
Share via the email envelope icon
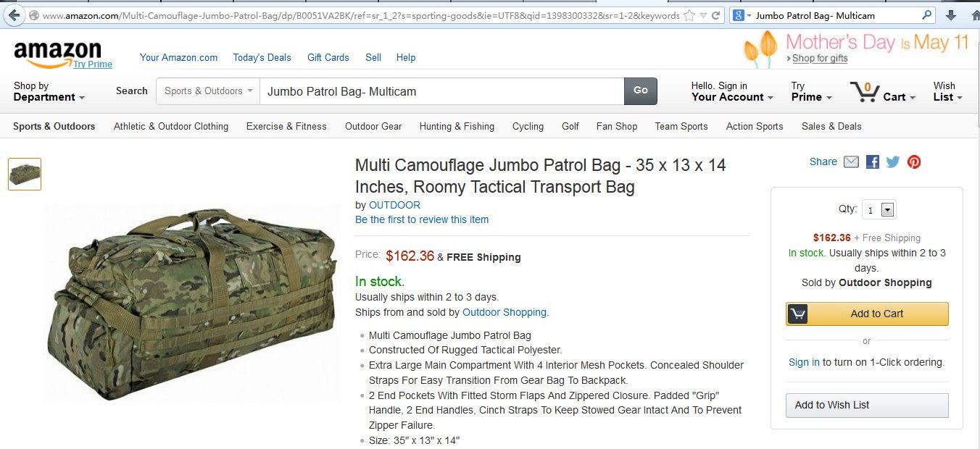click(851, 162)
